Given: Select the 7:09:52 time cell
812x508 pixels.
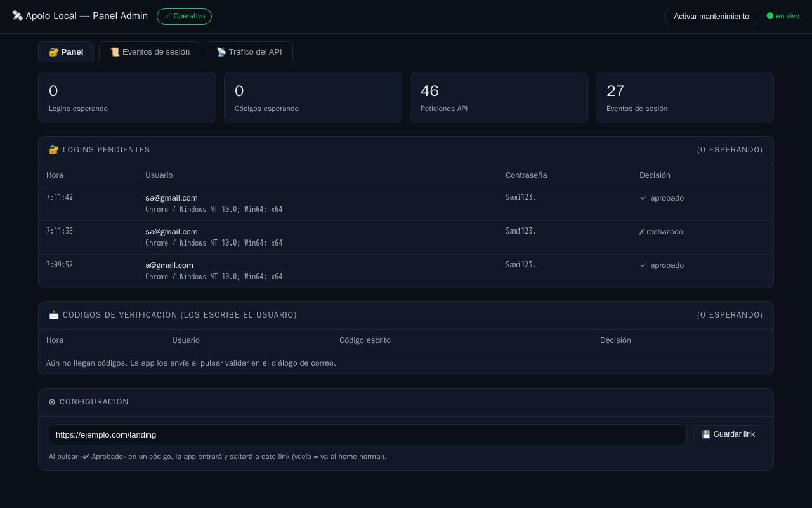Looking at the screenshot, I should (x=60, y=265).
